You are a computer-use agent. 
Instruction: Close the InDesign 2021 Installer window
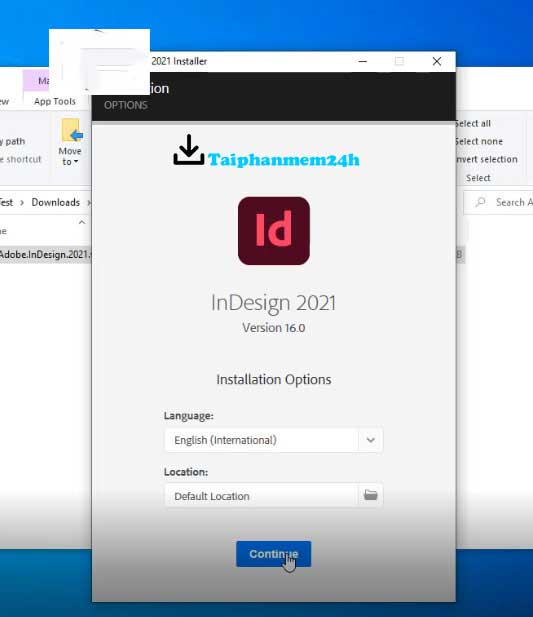pyautogui.click(x=437, y=61)
